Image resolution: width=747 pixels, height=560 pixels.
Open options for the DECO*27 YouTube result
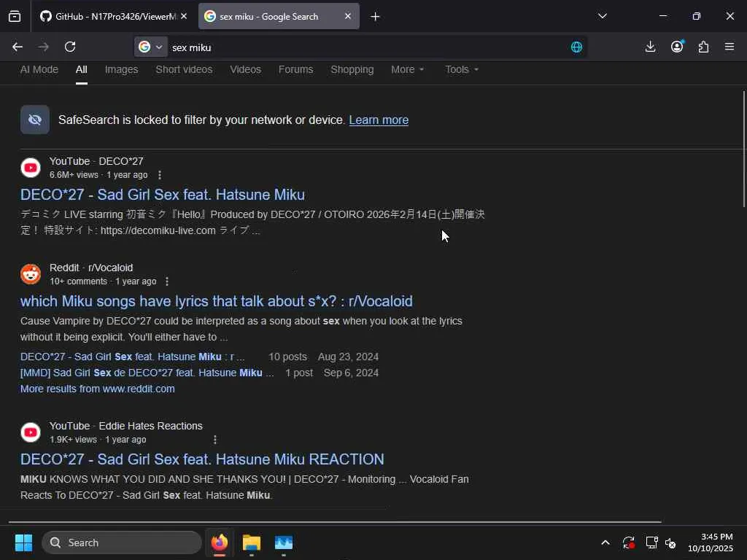click(160, 175)
